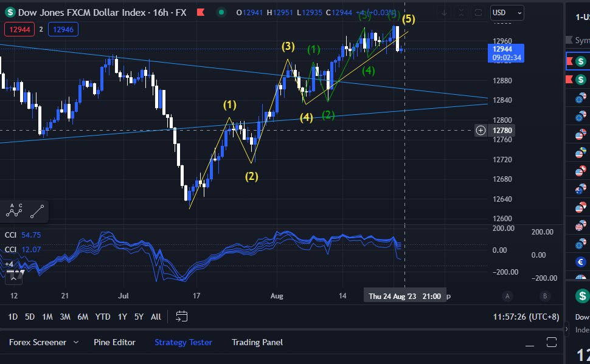Open the Trading Panel tab
590x364 pixels.
coord(257,342)
